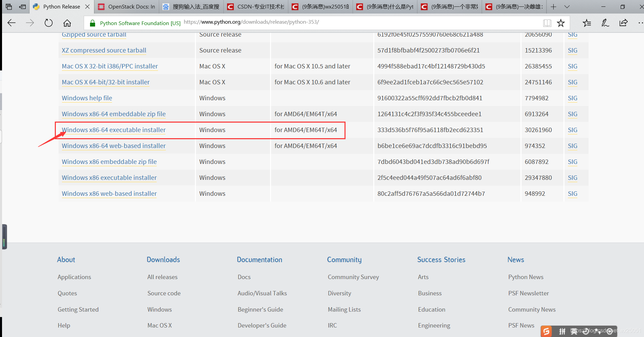Open Mailing Lists footer link

click(344, 310)
